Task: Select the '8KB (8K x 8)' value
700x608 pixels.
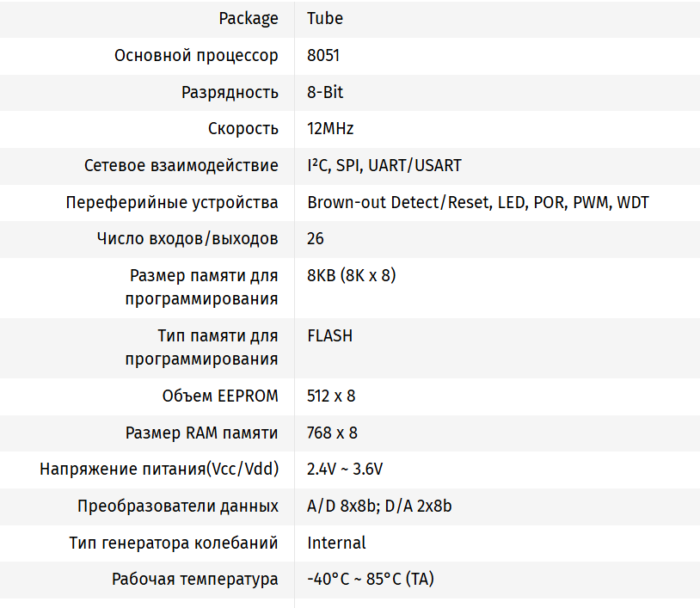Action: tap(351, 275)
